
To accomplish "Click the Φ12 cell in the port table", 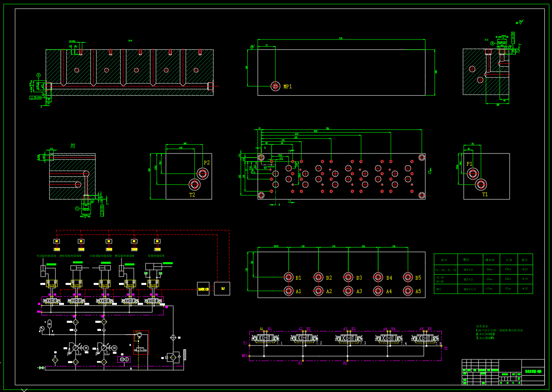I will (525, 289).
